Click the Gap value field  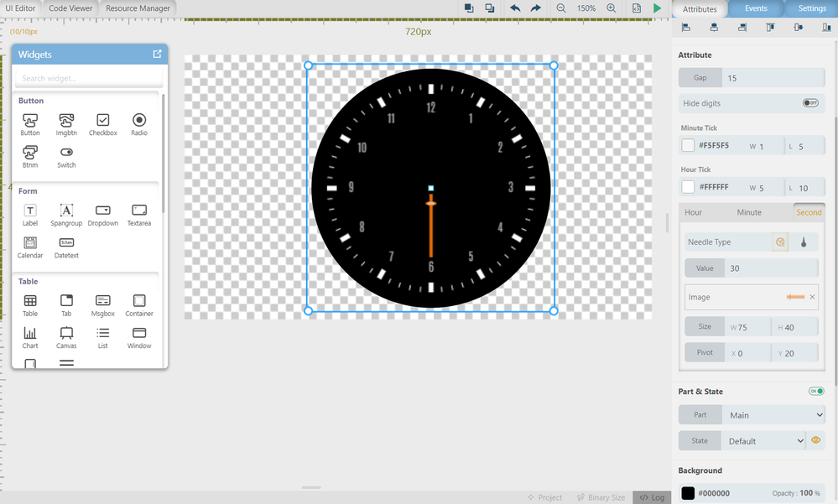[x=773, y=77]
